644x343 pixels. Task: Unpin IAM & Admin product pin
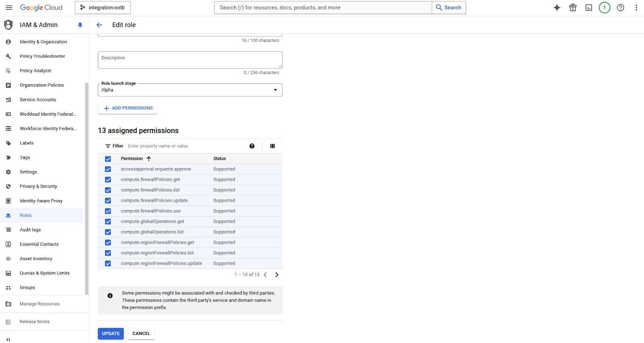coord(80,25)
